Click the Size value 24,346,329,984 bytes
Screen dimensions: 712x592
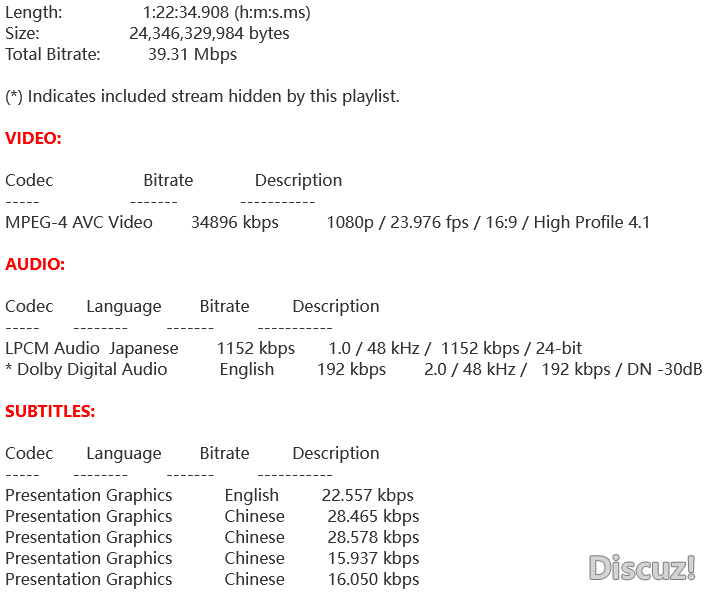209,33
